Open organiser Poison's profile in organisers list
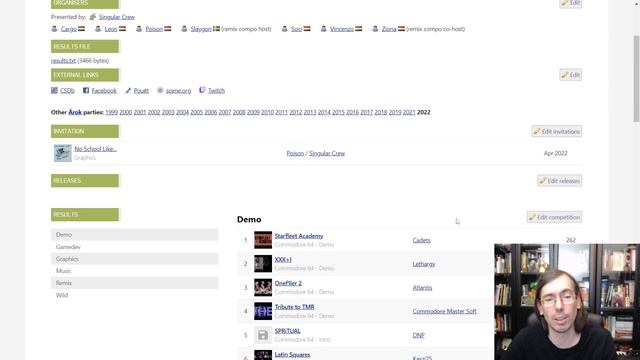This screenshot has width=640, height=360. [154, 29]
